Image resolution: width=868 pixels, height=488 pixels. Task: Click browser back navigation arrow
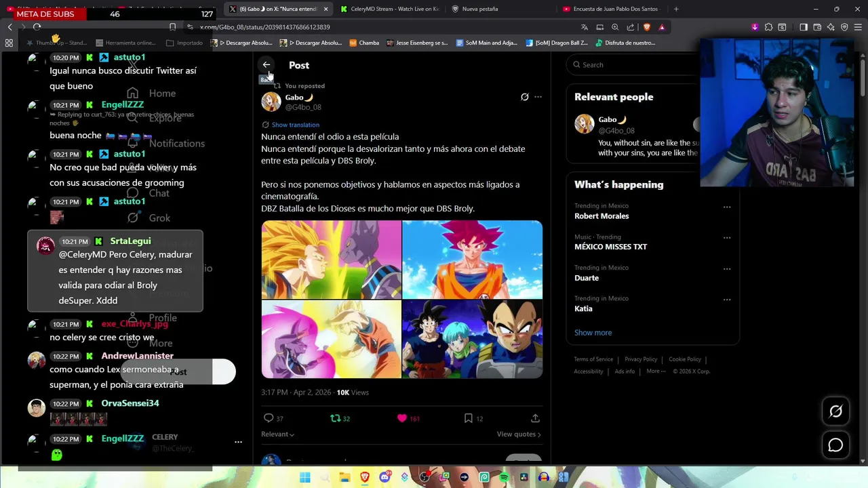click(x=9, y=27)
